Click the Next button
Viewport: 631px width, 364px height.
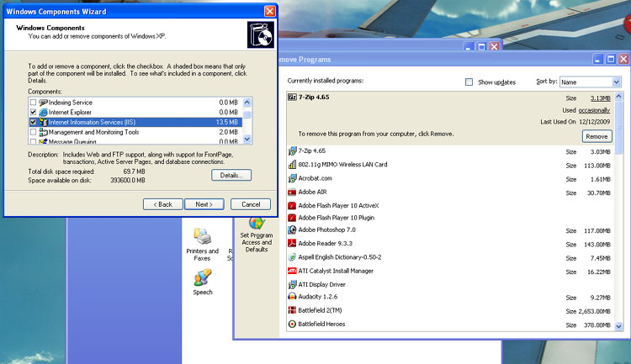pos(204,204)
